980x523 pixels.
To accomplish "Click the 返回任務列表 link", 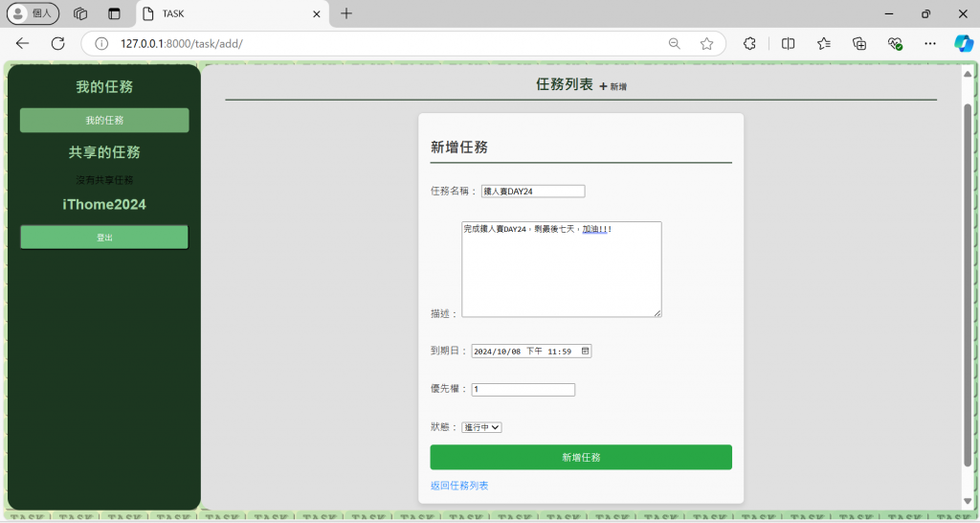I will (x=459, y=486).
